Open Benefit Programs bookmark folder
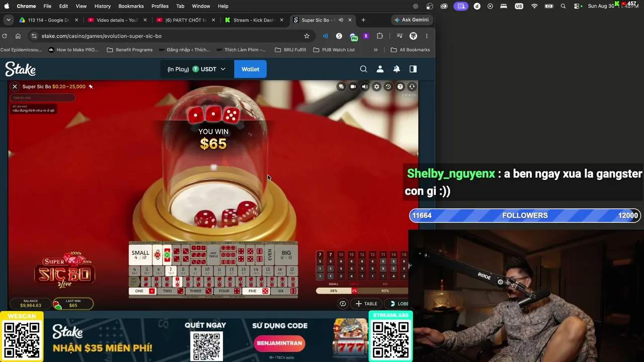644x362 pixels. click(x=130, y=50)
